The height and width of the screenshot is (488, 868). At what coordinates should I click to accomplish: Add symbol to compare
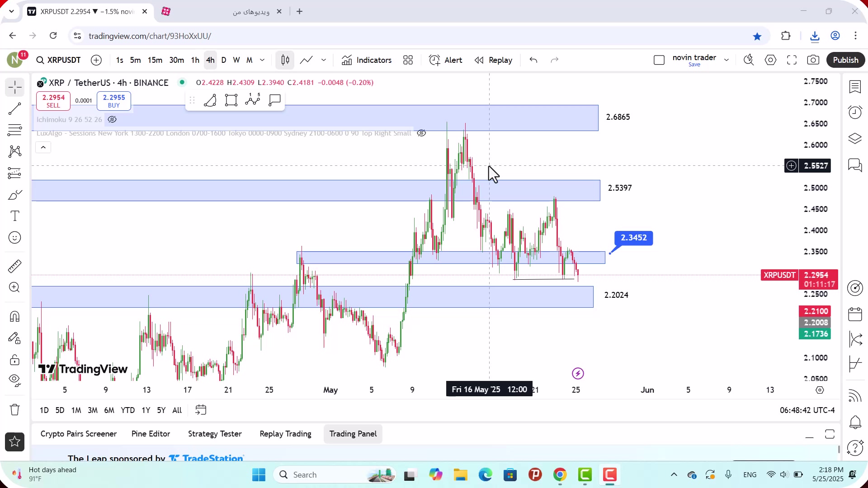(96, 60)
